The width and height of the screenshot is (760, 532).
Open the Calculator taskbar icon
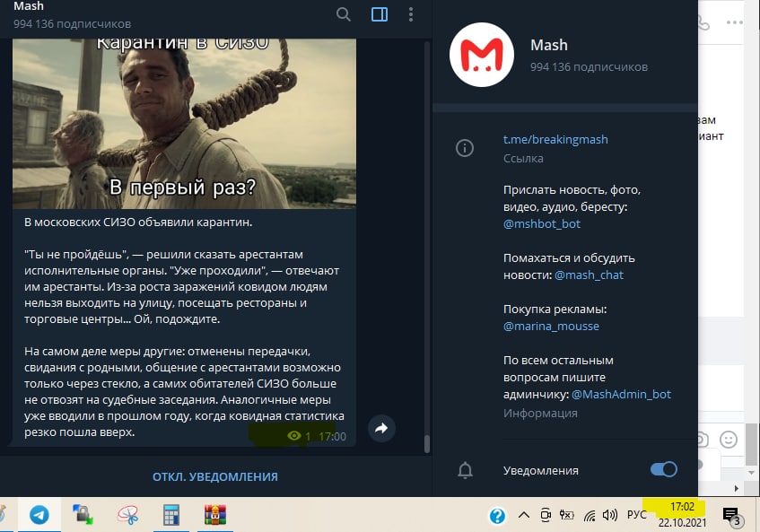tap(171, 515)
